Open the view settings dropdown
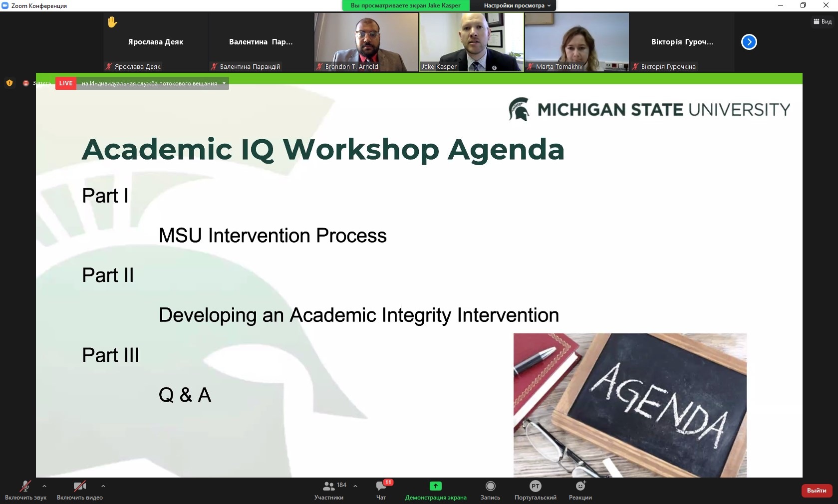Image resolution: width=838 pixels, height=504 pixels. point(517,5)
